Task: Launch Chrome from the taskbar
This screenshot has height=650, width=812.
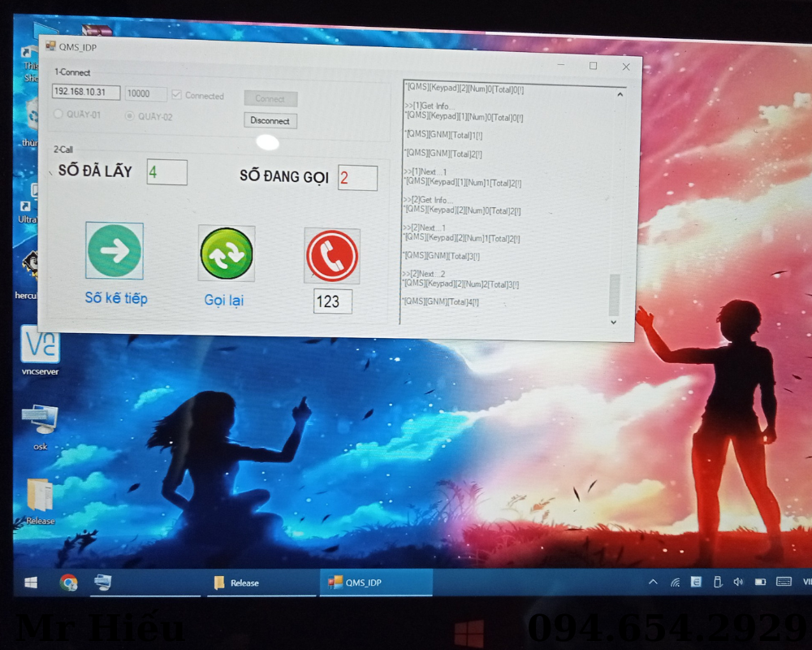Action: click(x=68, y=582)
